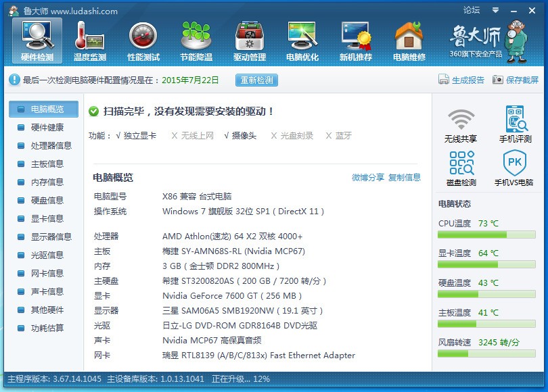Open the 节能降温 clover icon
The image size is (548, 392).
(196, 41)
